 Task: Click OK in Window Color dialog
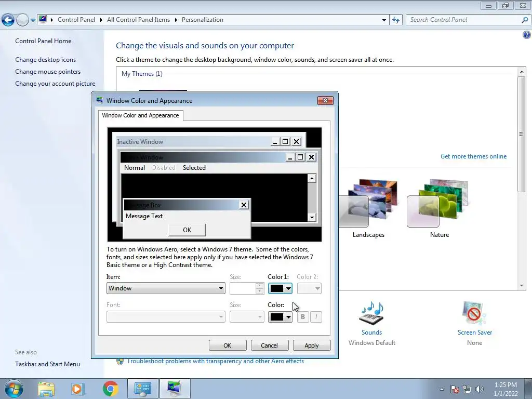[228, 345]
